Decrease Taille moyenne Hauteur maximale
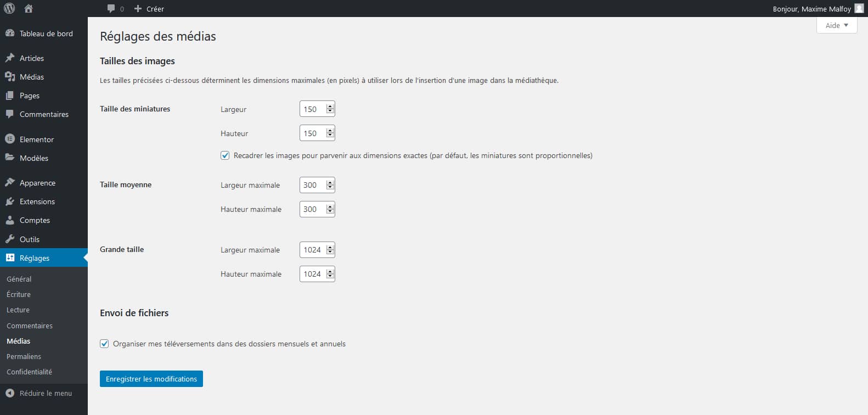This screenshot has width=868, height=415. 330,211
